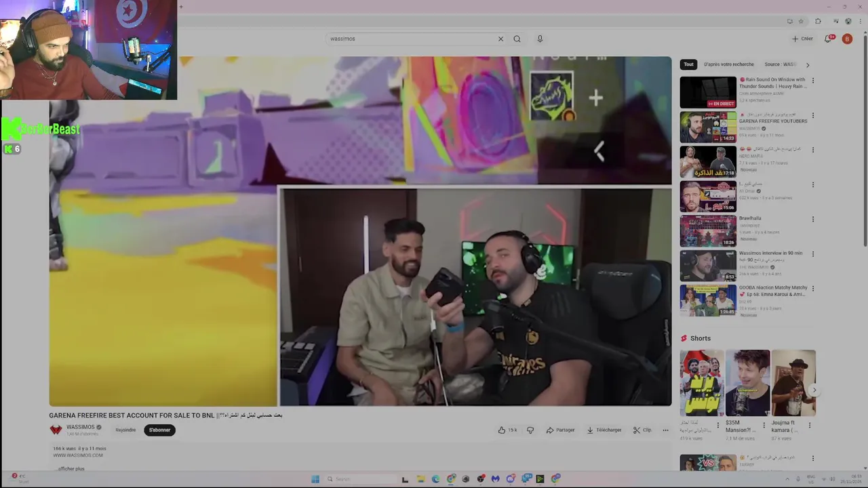This screenshot has width=868, height=488.
Task: Open options for NERO MAFIA video
Action: [x=812, y=150]
